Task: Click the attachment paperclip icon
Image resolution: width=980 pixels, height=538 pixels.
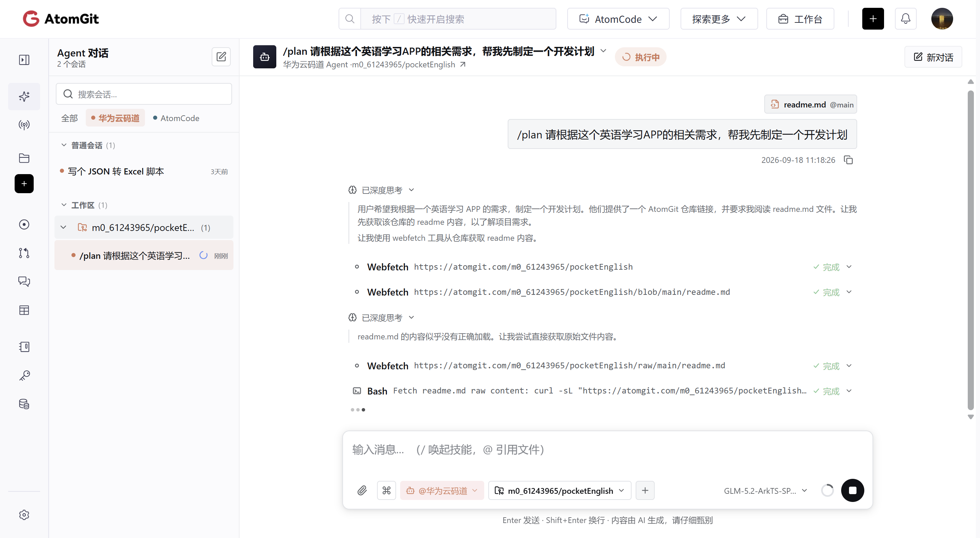Action: (362, 490)
